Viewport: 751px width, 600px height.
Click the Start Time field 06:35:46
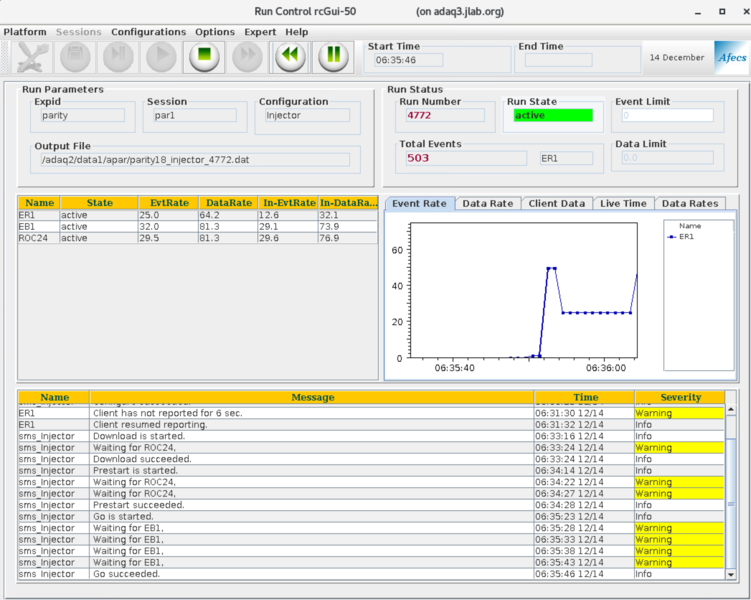(409, 60)
